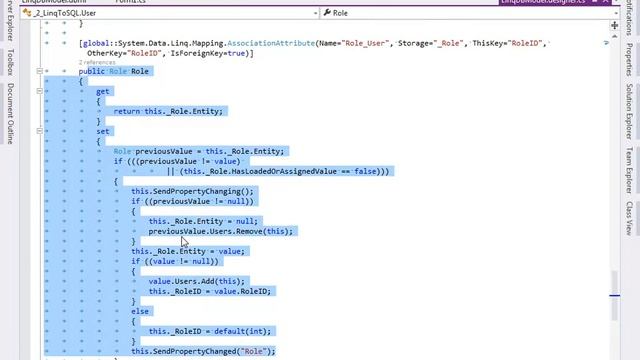
Task: Collapse the set accessor block
Action: 40,131
